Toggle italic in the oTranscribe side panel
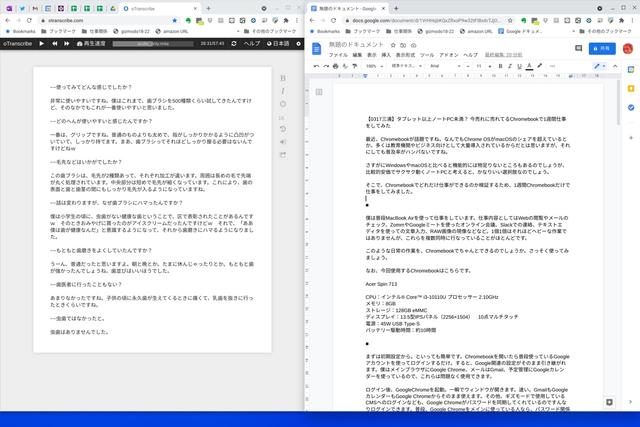The height and width of the screenshot is (427, 640). [283, 91]
